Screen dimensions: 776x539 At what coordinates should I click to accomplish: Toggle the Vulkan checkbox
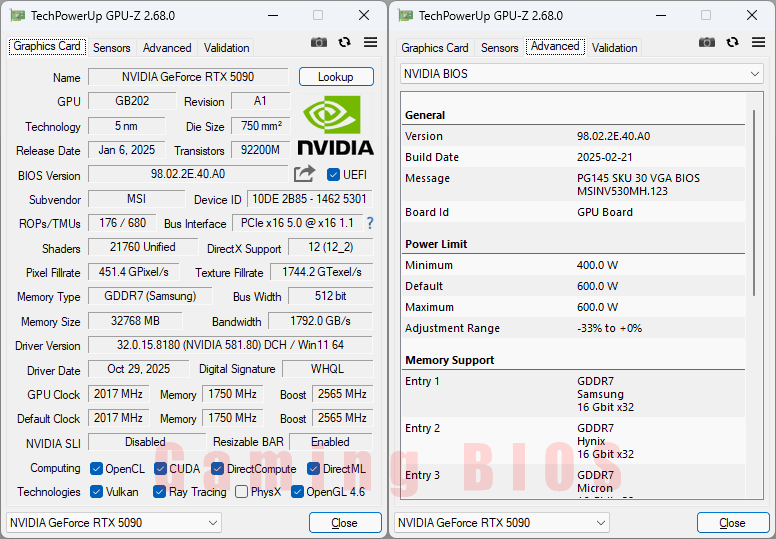[97, 492]
